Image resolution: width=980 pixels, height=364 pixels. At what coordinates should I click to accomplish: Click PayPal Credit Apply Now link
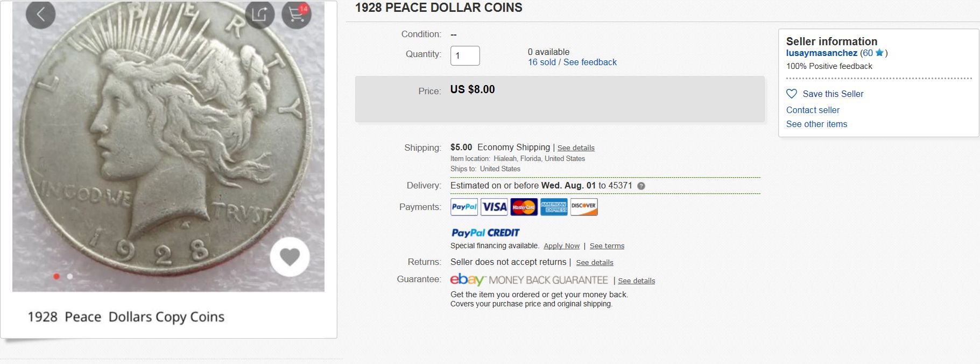tap(561, 246)
